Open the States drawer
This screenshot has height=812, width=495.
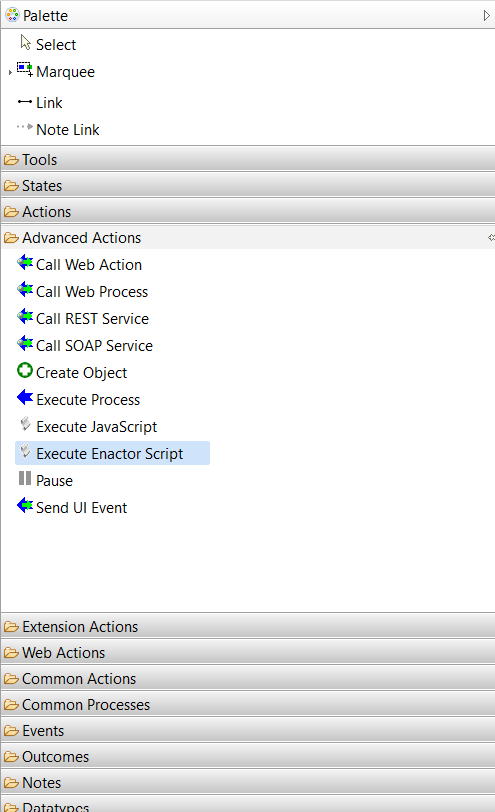(248, 185)
